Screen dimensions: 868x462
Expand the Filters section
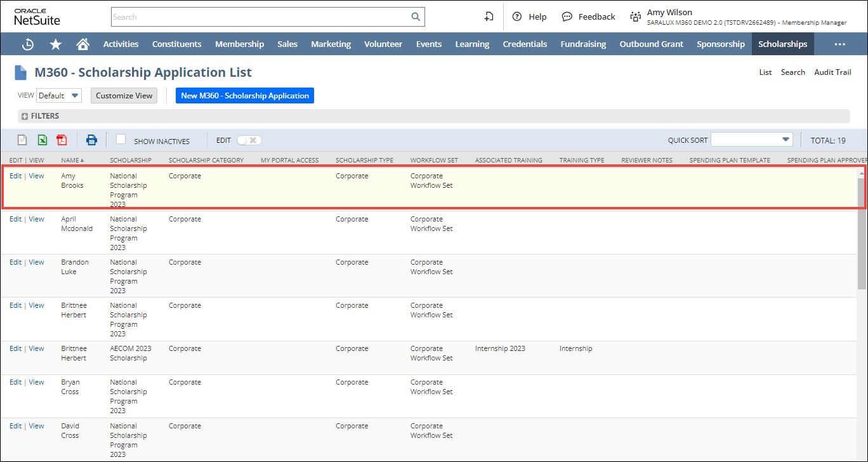pyautogui.click(x=25, y=116)
